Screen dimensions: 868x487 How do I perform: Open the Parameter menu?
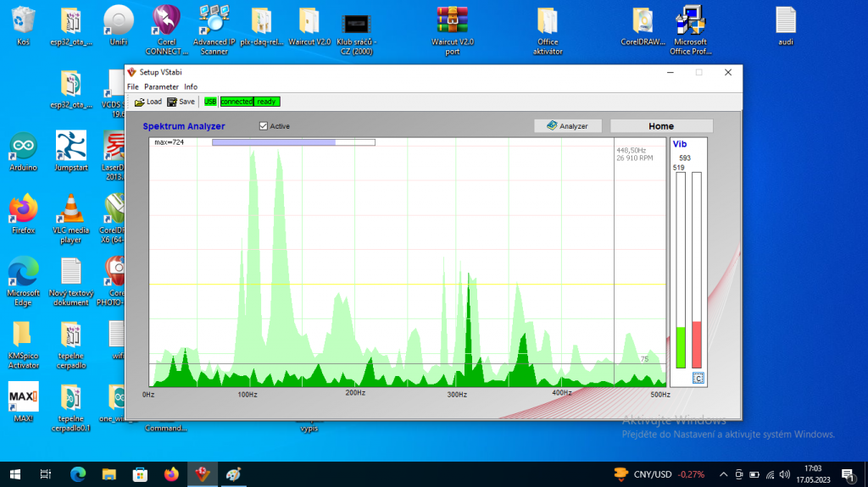[161, 87]
